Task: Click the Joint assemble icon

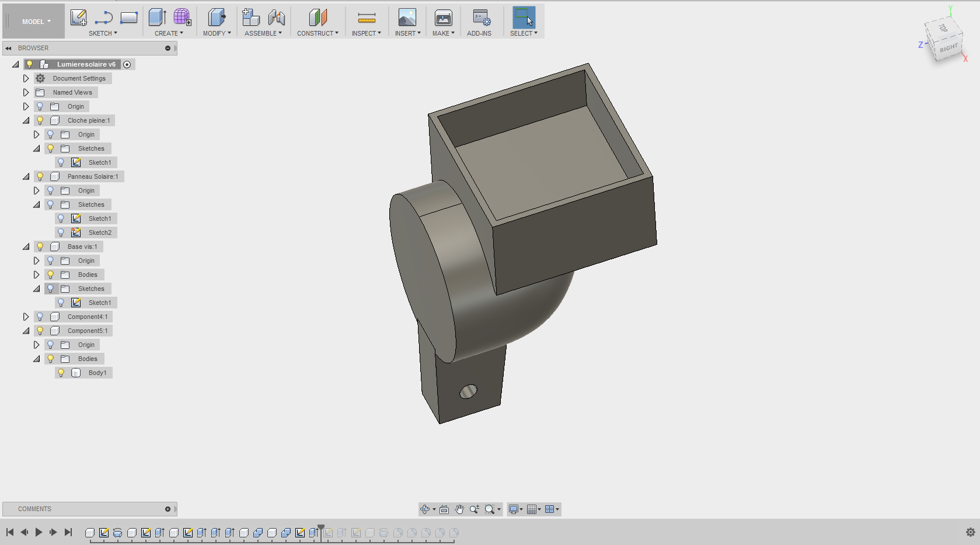Action: coord(276,18)
